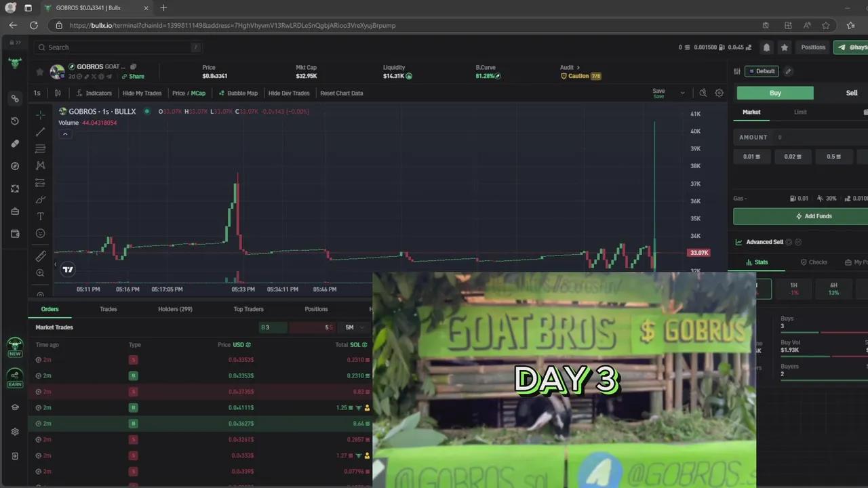This screenshot has height=488, width=868.
Task: Toggle Hide My Trades on chart
Action: click(x=142, y=93)
